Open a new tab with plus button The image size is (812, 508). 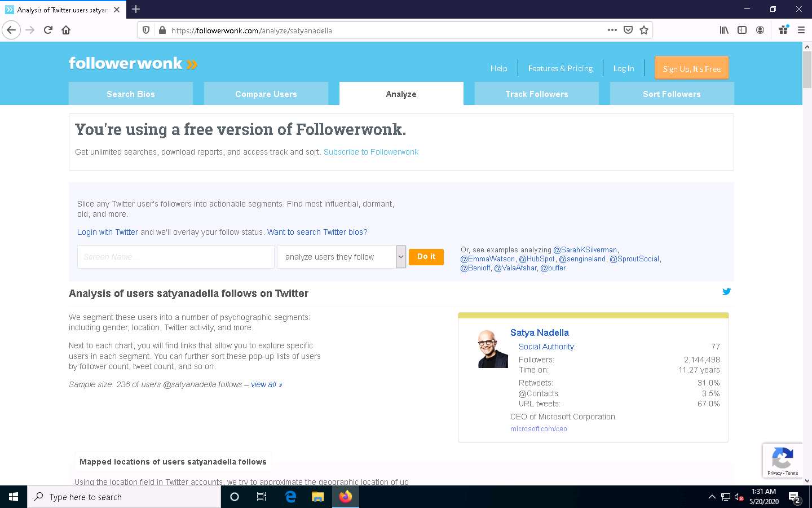tap(136, 9)
